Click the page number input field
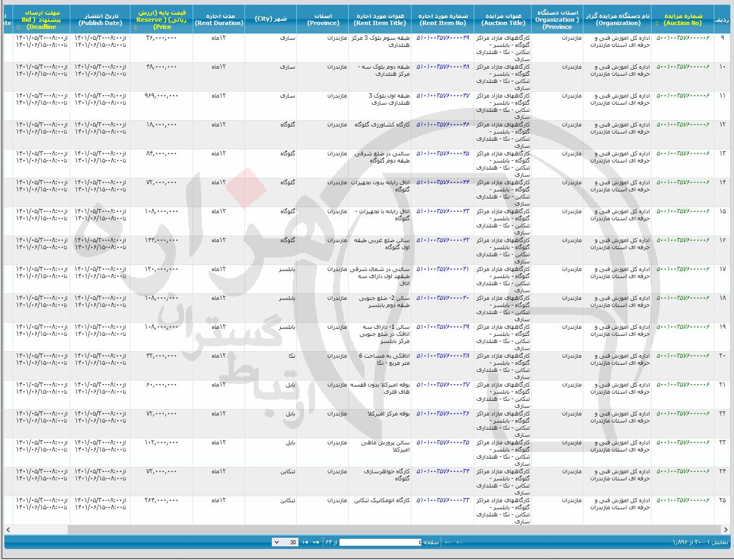Viewport: 734px width, 560px height. click(380, 542)
